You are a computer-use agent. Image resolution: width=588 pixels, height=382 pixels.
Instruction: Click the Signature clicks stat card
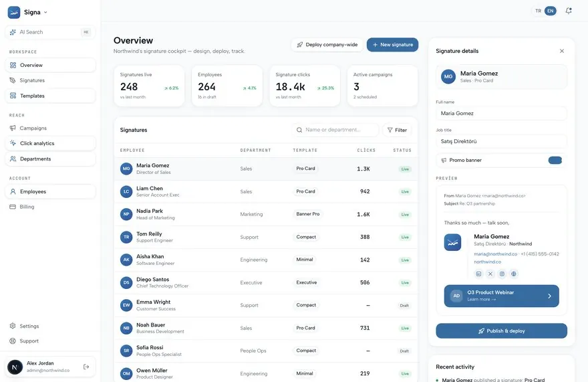305,86
